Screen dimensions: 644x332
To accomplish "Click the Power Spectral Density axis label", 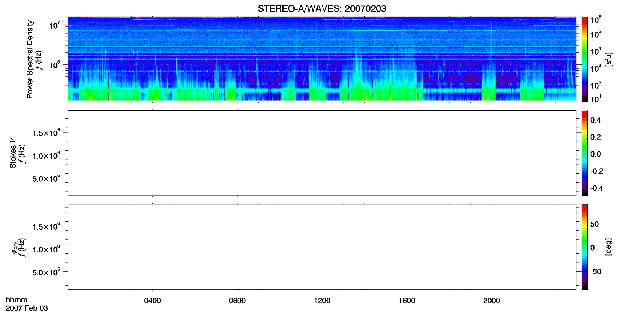I will click(x=30, y=59).
